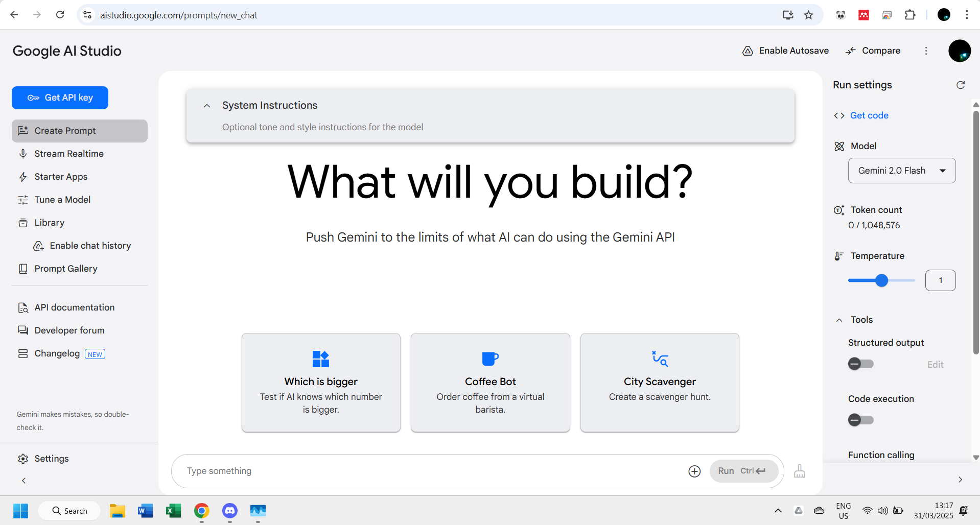Click the Get API key button
Image resolution: width=980 pixels, height=525 pixels.
click(x=60, y=98)
